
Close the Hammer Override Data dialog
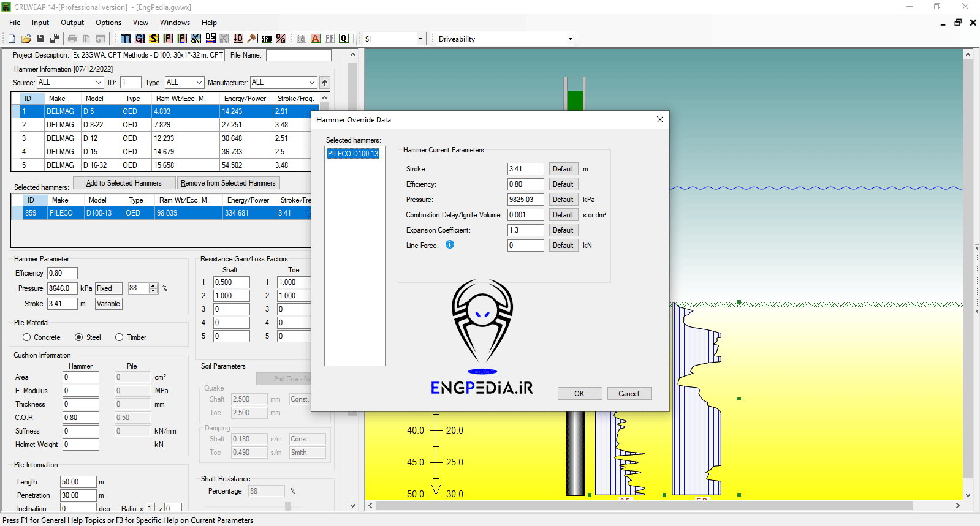(x=660, y=119)
